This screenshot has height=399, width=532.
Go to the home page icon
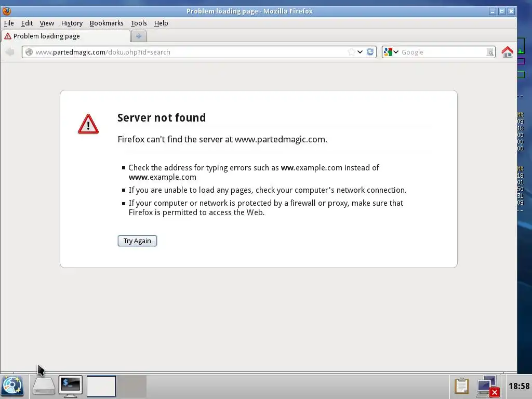[x=507, y=52]
